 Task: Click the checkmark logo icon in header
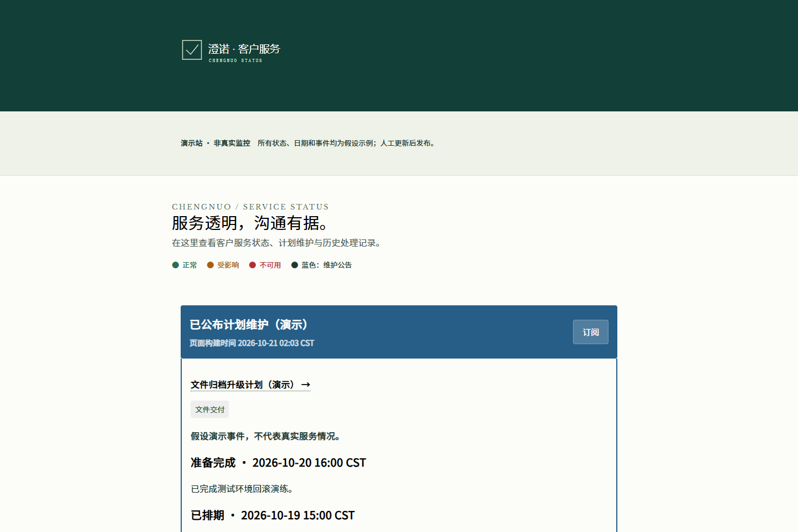coord(192,50)
